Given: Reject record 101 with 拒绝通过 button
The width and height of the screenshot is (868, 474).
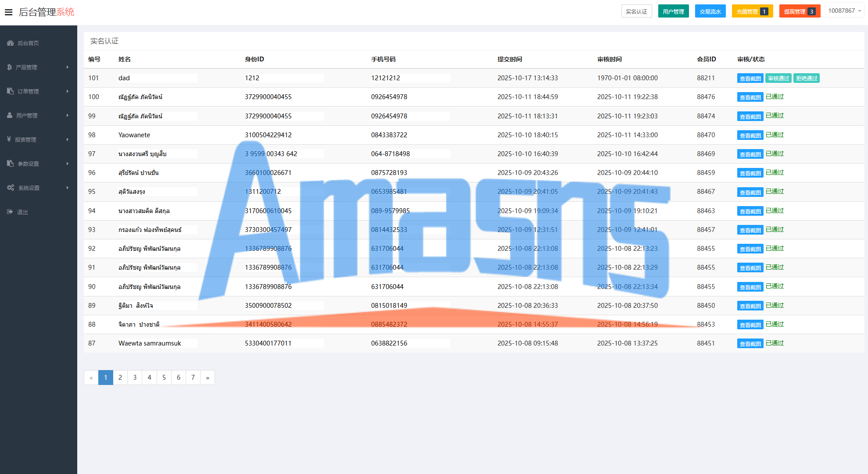Looking at the screenshot, I should coord(807,78).
